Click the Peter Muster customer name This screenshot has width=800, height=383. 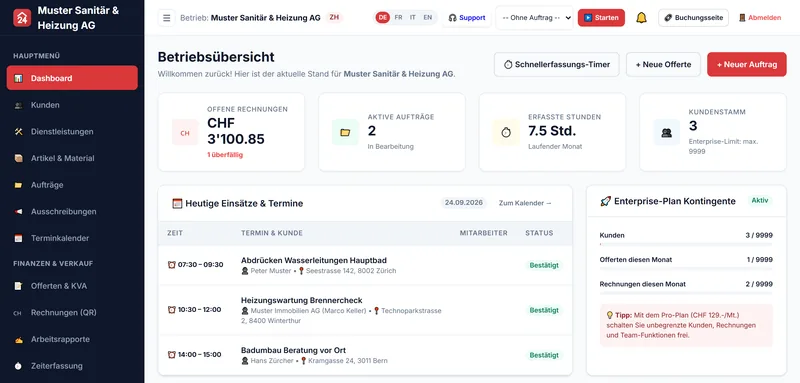271,271
